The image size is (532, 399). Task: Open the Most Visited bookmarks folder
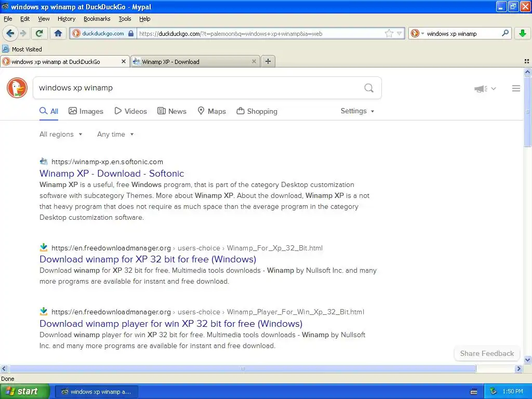(22, 49)
